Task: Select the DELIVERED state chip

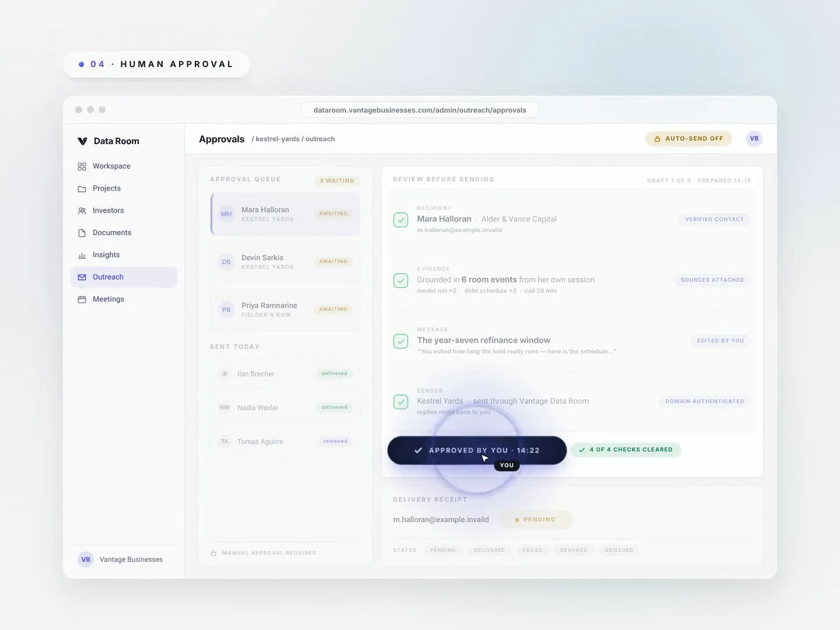Action: pos(489,550)
